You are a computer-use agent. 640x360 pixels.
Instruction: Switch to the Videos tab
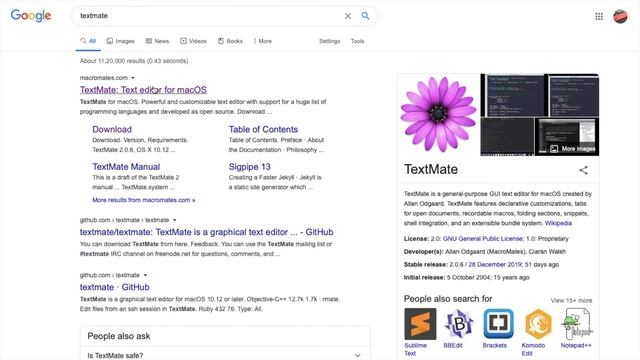193,41
